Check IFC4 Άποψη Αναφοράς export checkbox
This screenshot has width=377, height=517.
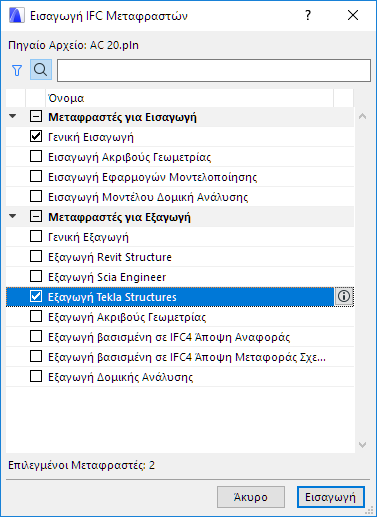[36, 337]
